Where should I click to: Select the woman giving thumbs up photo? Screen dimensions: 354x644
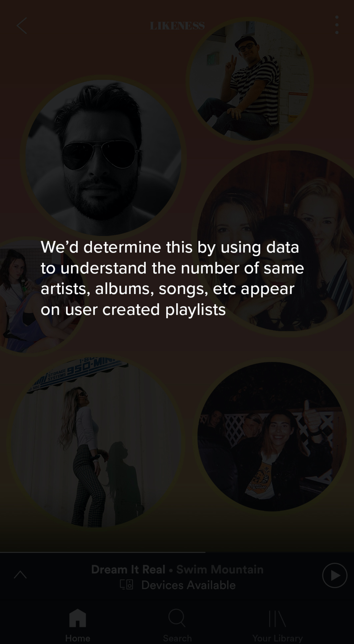(x=272, y=437)
